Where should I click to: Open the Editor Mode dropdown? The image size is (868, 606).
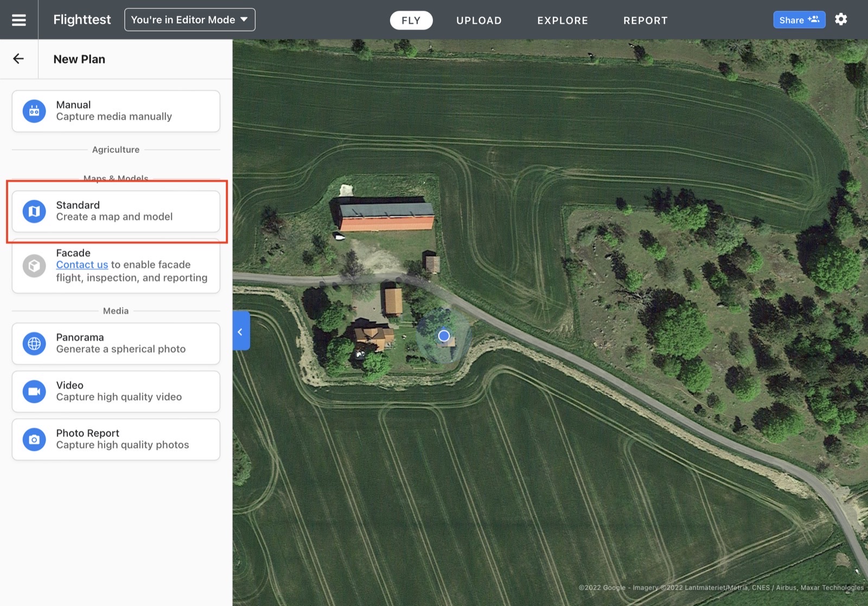(190, 20)
